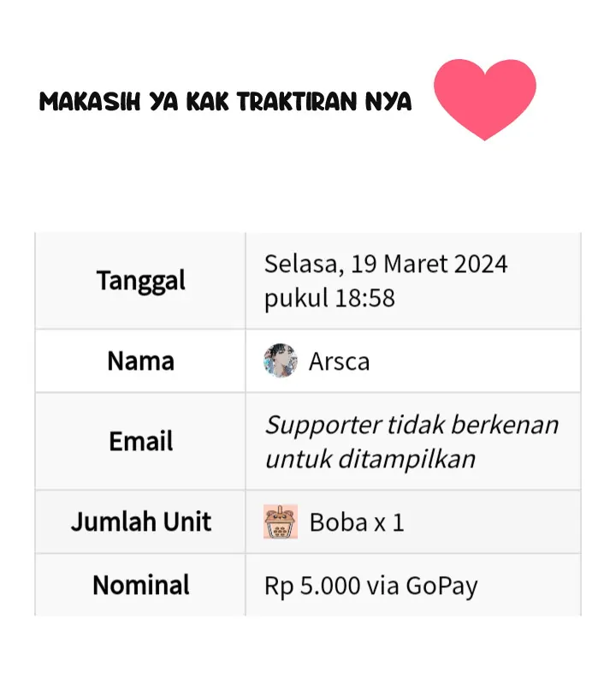Select the Nominal row label
The height and width of the screenshot is (684, 616).
(x=141, y=585)
